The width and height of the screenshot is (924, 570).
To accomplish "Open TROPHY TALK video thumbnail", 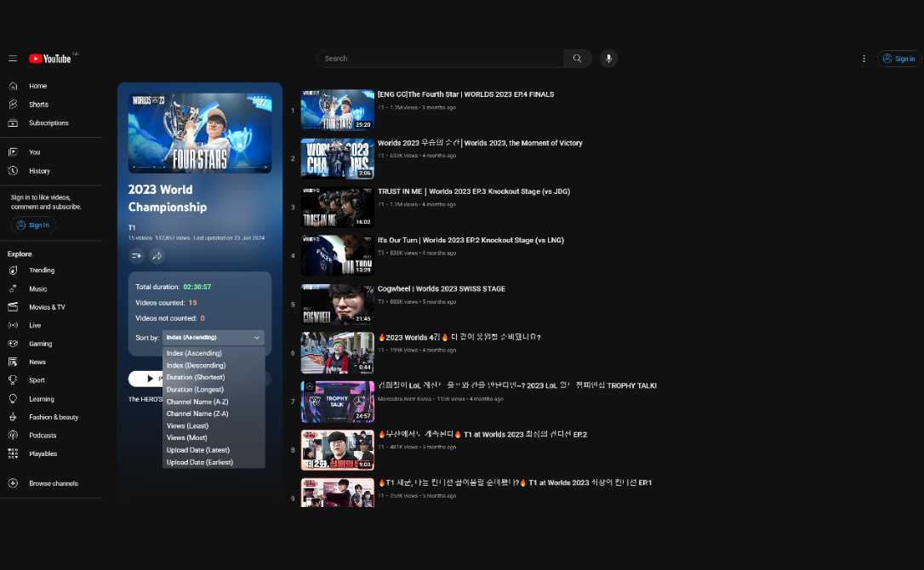I will (338, 402).
